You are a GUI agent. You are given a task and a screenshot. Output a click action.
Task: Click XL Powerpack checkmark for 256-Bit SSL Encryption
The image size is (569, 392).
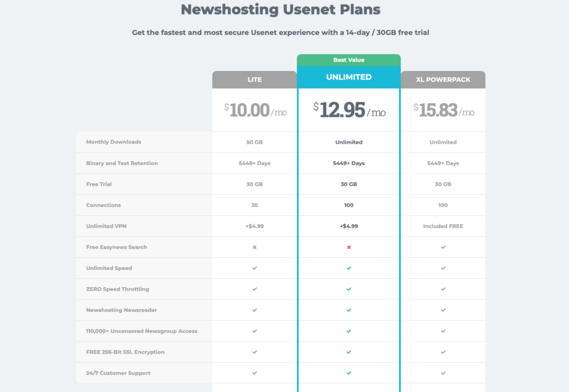[443, 352]
